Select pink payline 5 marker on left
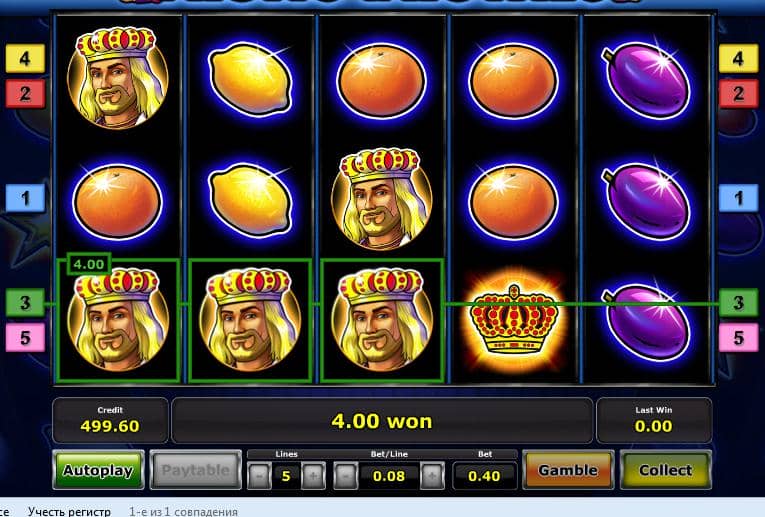 [x=25, y=338]
